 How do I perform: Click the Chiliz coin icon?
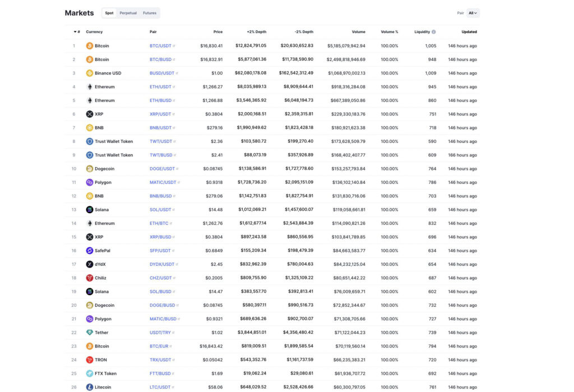pyautogui.click(x=89, y=278)
